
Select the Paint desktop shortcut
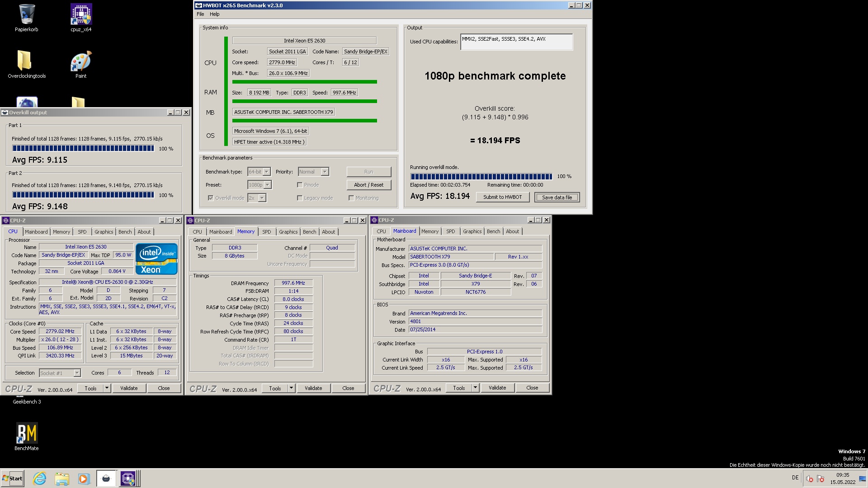pos(81,64)
